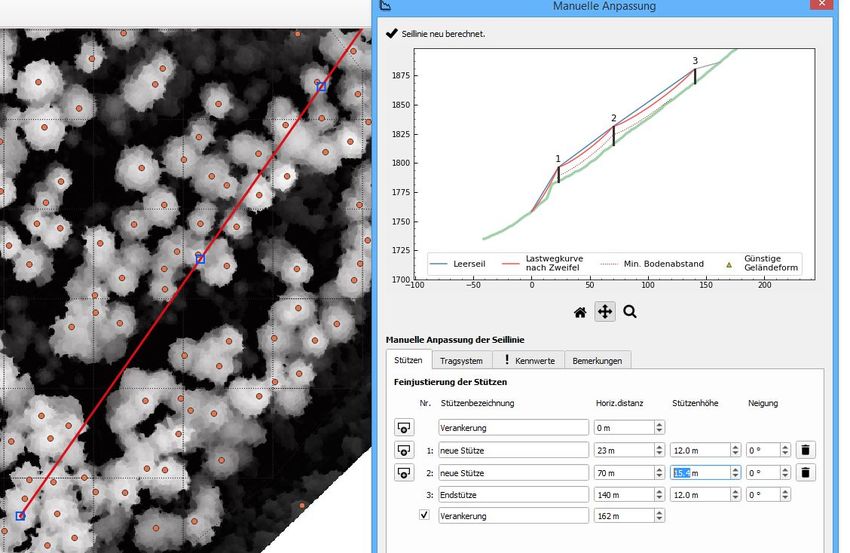Switch to the Tragsystem tab
The image size is (850, 553).
point(462,360)
